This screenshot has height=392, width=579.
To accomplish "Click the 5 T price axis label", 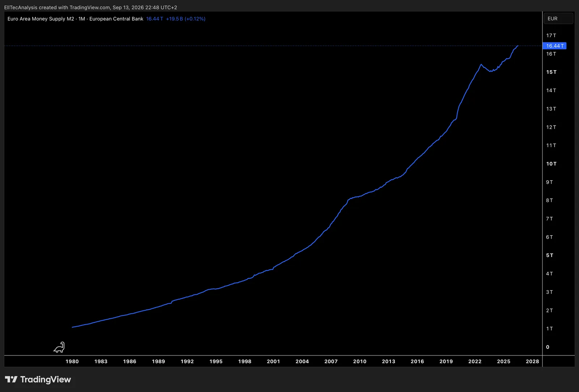I will click(x=550, y=255).
